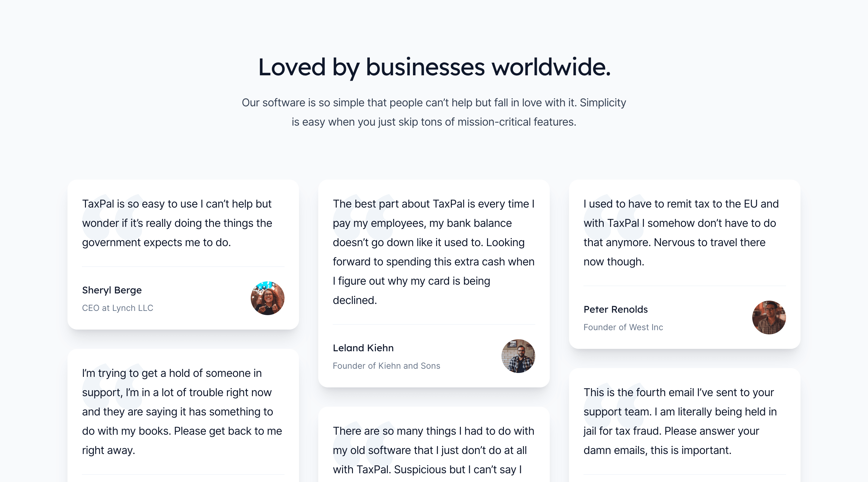The image size is (868, 482).
Task: Click Leland Kiehn's avatar picture
Action: [518, 356]
